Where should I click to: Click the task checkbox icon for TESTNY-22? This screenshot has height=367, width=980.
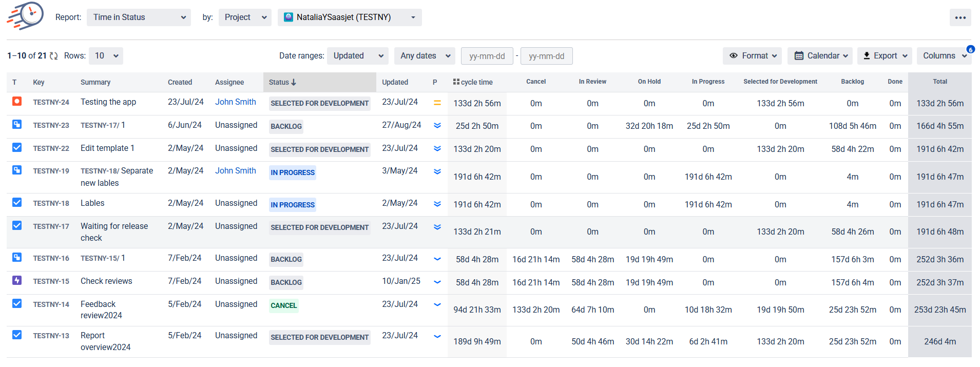(17, 147)
